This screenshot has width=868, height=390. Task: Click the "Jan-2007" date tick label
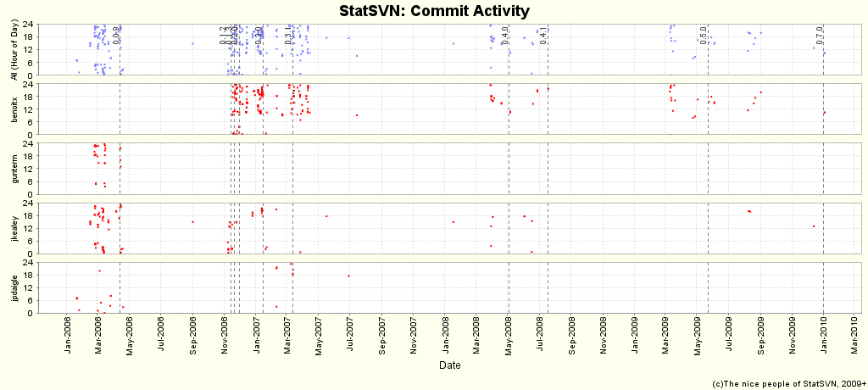point(255,337)
